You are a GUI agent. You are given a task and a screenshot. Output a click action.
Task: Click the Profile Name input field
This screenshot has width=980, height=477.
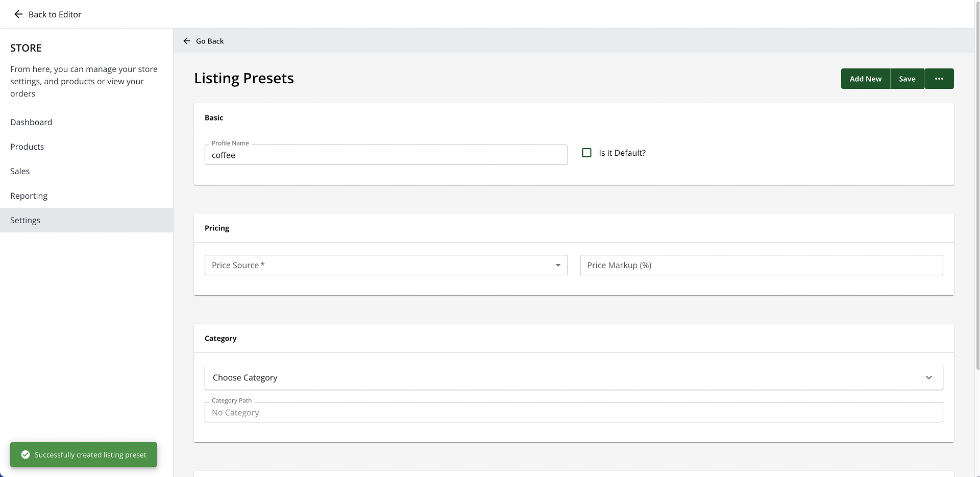click(386, 155)
